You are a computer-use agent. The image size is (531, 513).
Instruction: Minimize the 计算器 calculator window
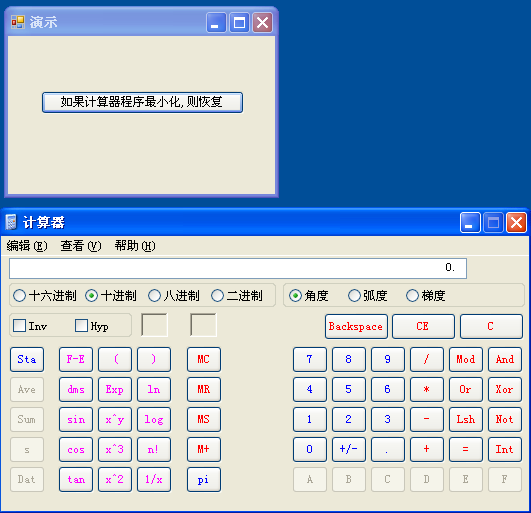coord(470,223)
